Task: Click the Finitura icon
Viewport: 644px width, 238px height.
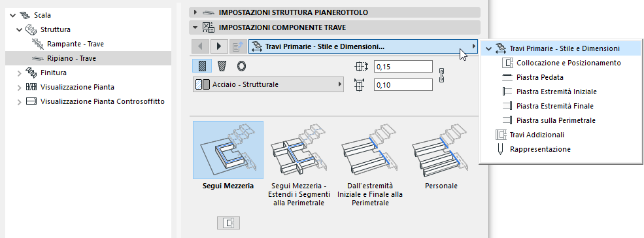Action: click(x=31, y=73)
